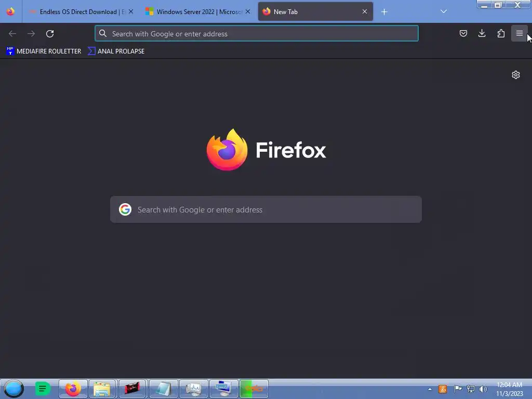The width and height of the screenshot is (532, 399).
Task: Open the keyboard-and-monitor taskbar app
Action: pyautogui.click(x=223, y=389)
